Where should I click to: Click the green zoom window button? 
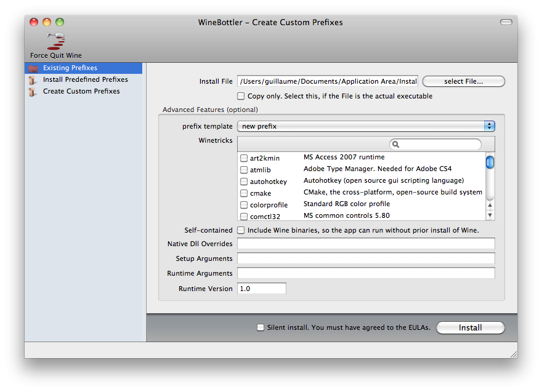tap(60, 22)
